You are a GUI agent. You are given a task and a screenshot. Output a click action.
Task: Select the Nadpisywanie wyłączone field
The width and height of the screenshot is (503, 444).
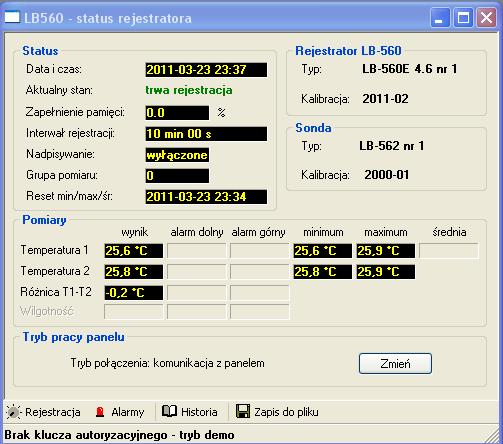[x=177, y=155]
